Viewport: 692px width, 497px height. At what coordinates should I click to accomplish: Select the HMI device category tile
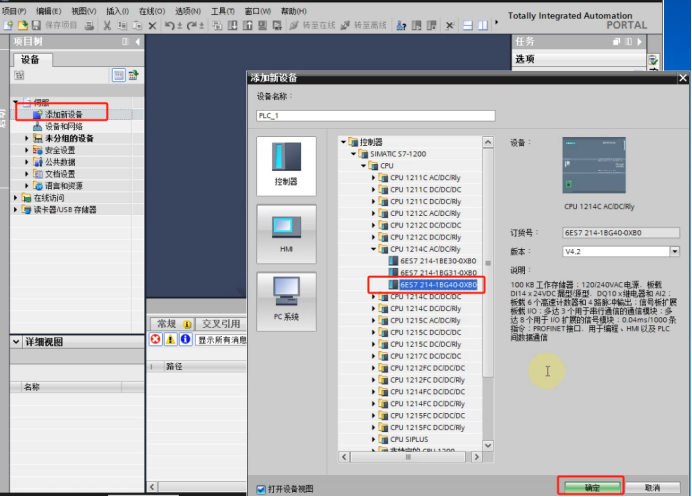286,234
